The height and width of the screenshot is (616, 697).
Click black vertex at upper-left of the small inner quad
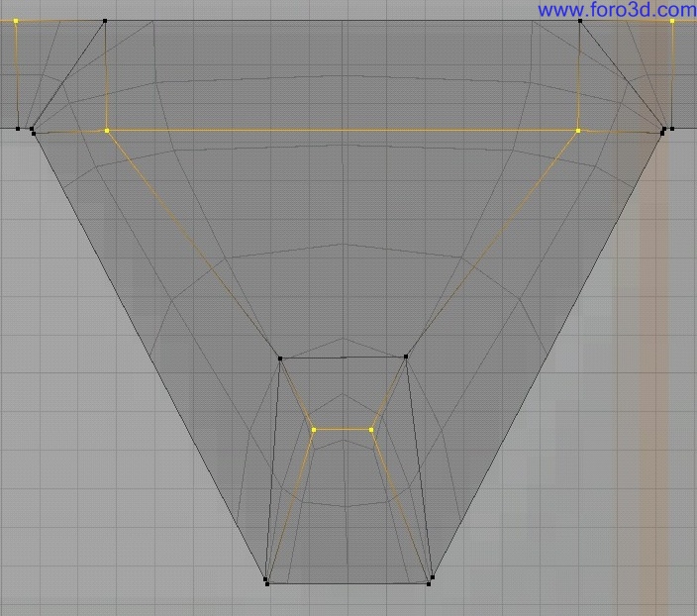[x=280, y=359]
